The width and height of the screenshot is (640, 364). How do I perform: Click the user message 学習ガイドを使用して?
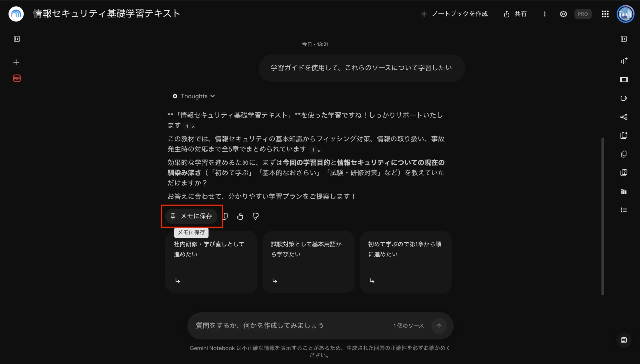point(361,68)
